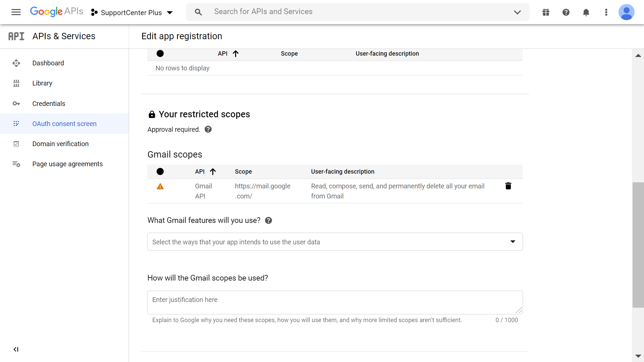Open the SupportCenter Plus project selector
This screenshot has width=644, height=362.
(x=132, y=12)
